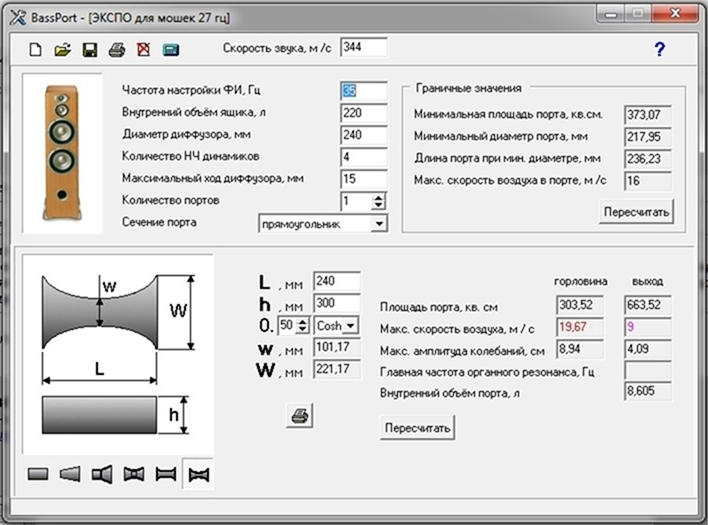708x525 pixels.
Task: Click the 'выход' column header
Action: click(x=647, y=282)
